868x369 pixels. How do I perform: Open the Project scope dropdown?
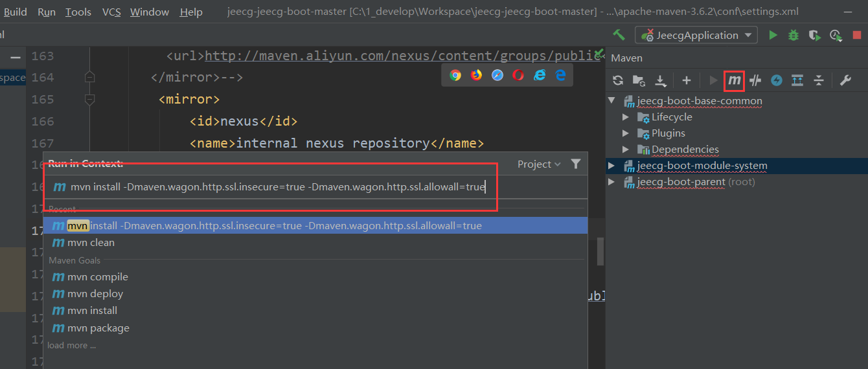coord(539,164)
